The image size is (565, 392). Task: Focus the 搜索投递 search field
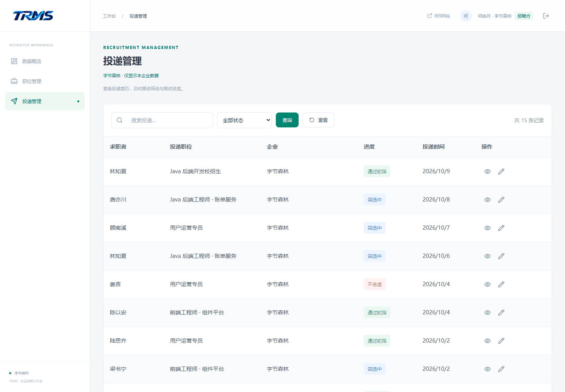(x=162, y=120)
